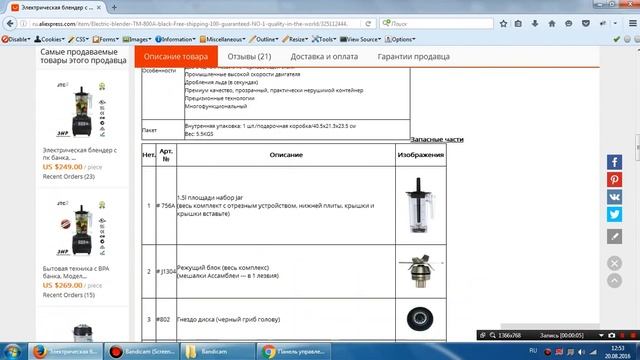
Task: Select the Электрическая блендер browser tab
Action: [x=57, y=8]
